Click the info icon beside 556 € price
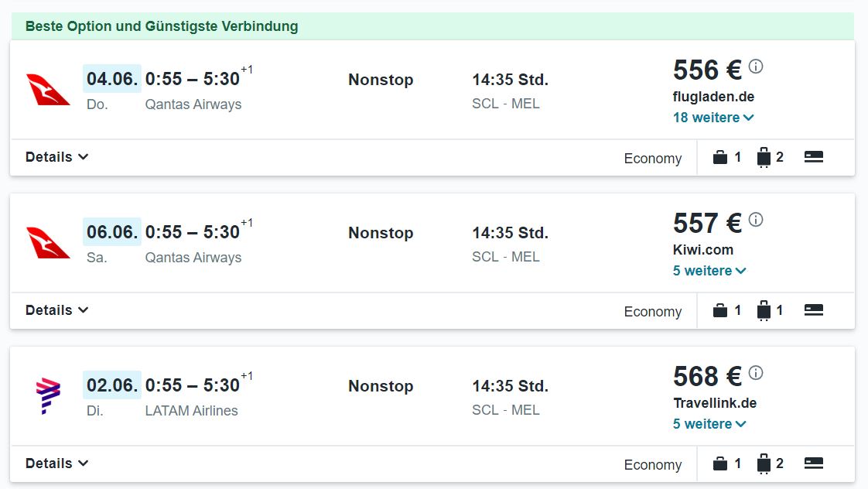The width and height of the screenshot is (868, 489). coord(756,67)
